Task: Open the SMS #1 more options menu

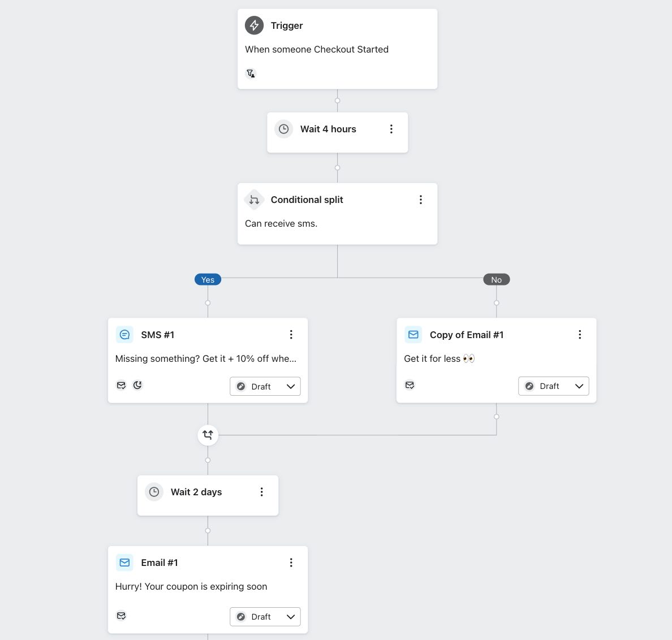Action: point(291,335)
